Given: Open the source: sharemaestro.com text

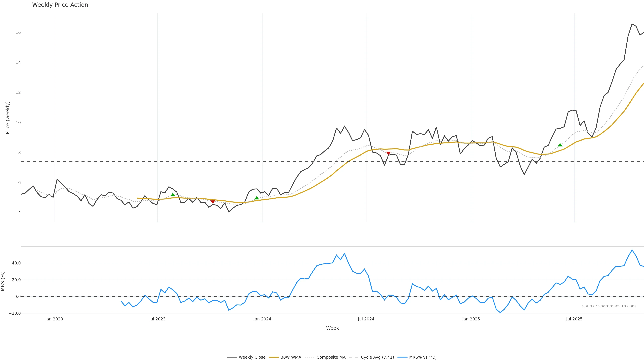Looking at the screenshot, I should click(x=609, y=306).
